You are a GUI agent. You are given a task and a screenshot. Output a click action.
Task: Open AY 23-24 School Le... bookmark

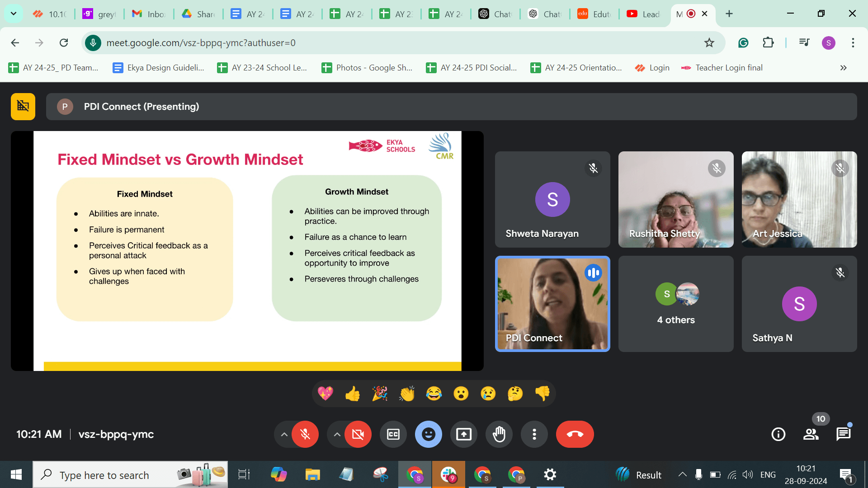(x=262, y=68)
